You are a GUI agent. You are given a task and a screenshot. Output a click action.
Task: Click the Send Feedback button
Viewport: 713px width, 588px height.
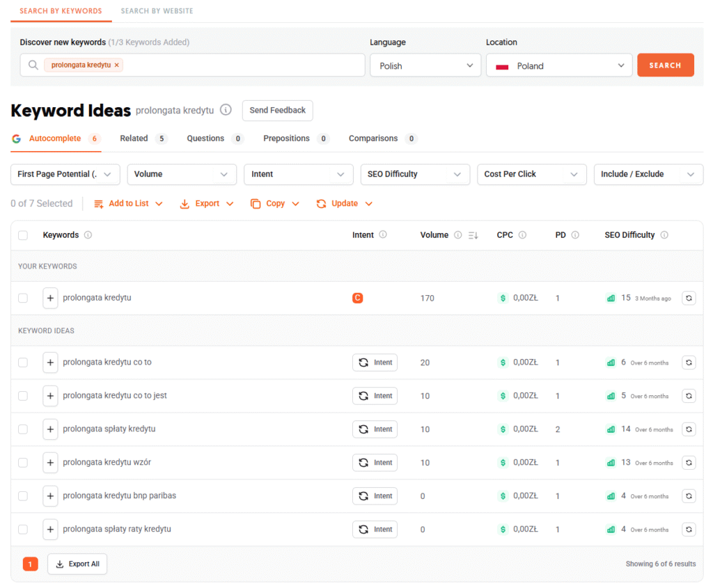[277, 110]
